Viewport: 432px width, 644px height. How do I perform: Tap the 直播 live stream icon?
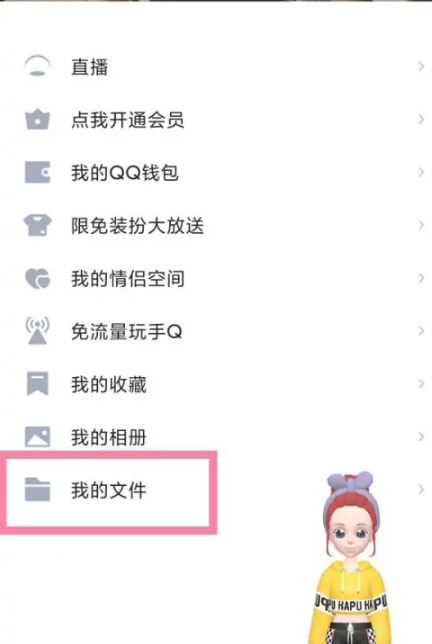[37, 67]
